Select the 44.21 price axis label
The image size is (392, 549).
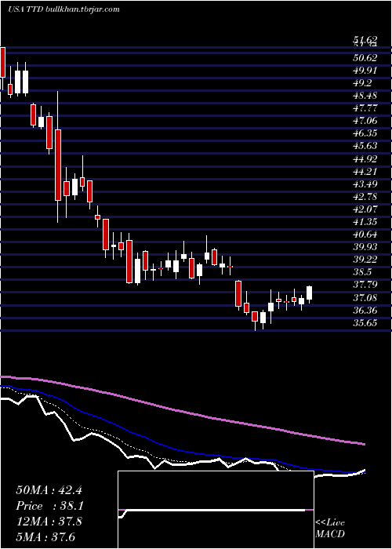(x=365, y=172)
